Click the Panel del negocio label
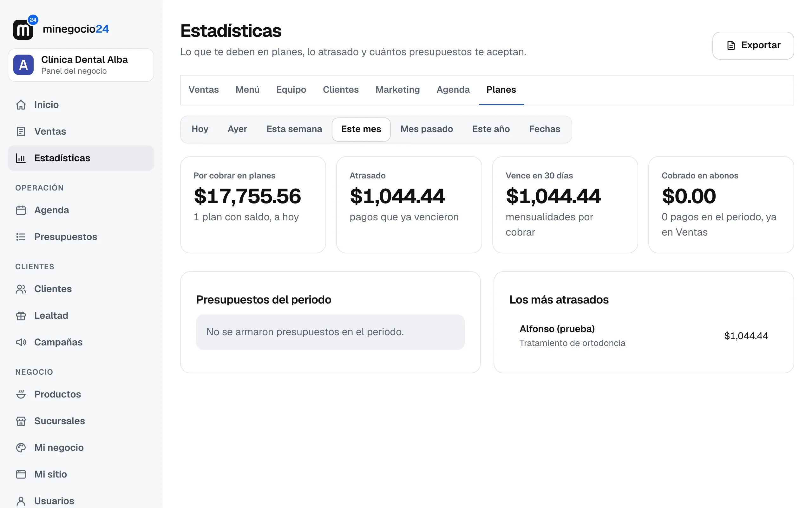 click(74, 71)
